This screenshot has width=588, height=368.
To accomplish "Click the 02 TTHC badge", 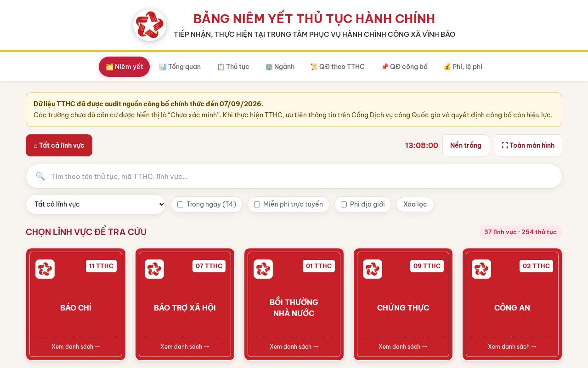I will [x=536, y=266].
